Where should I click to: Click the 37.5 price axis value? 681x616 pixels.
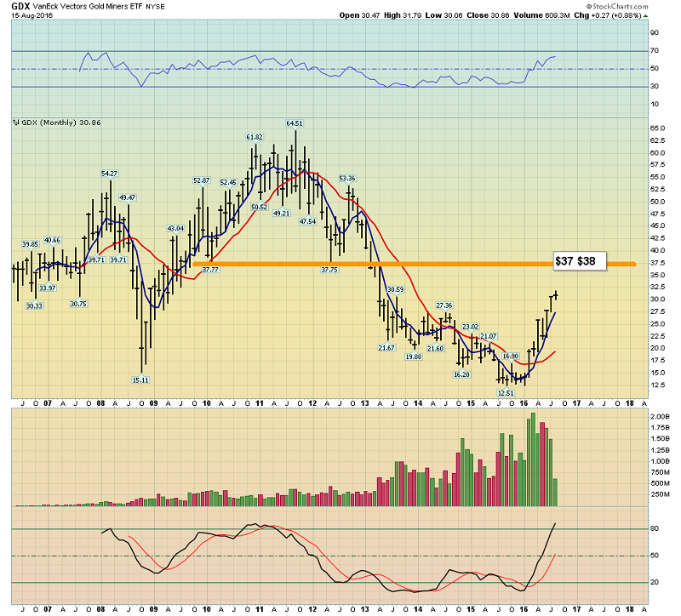(x=657, y=263)
